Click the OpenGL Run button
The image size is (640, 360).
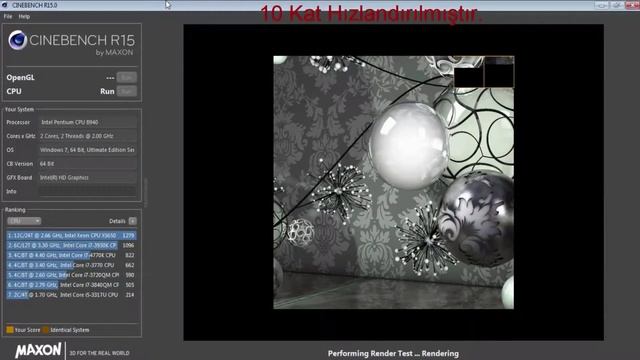point(127,77)
